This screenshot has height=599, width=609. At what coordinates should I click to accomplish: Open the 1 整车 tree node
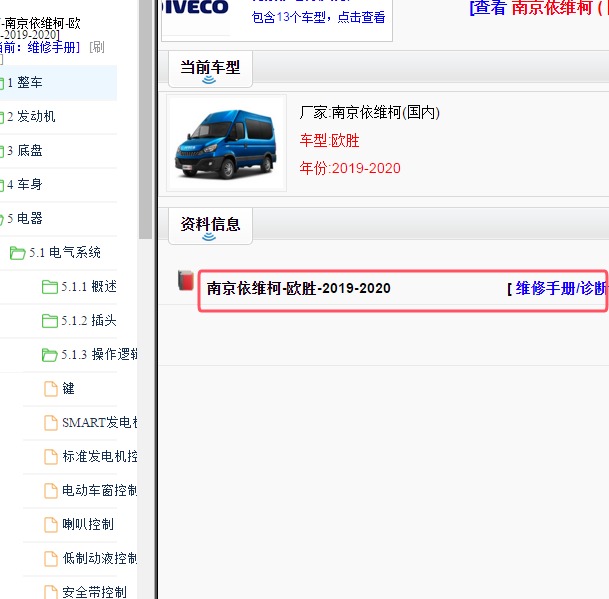25,82
